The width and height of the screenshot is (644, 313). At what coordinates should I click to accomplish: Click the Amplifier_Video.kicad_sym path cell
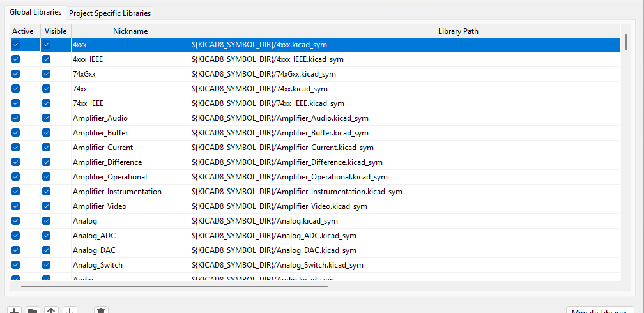[405, 206]
